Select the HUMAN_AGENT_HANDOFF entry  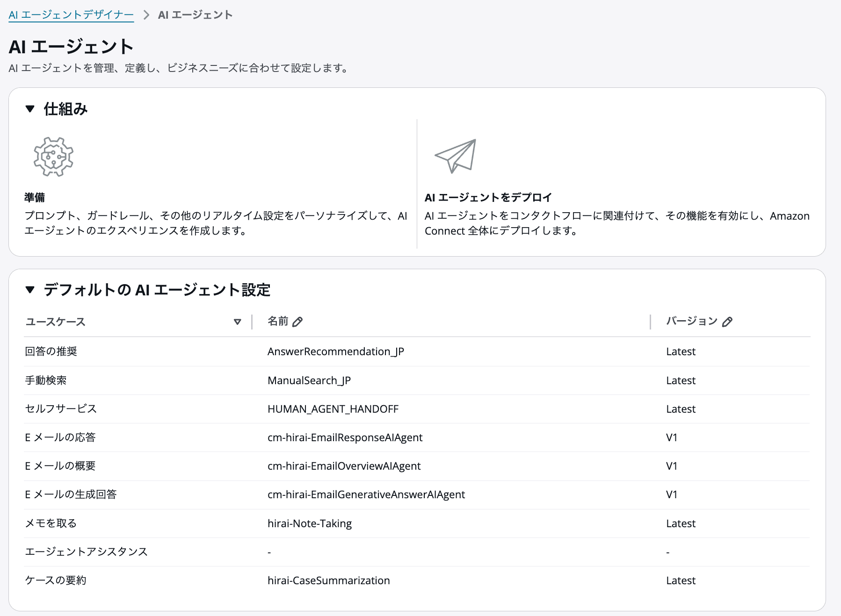point(333,409)
